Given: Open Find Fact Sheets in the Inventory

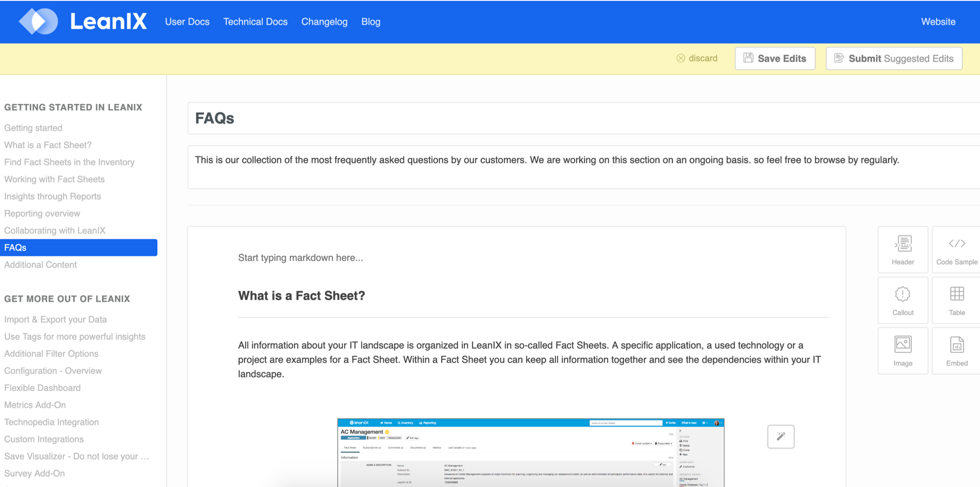Looking at the screenshot, I should tap(69, 162).
